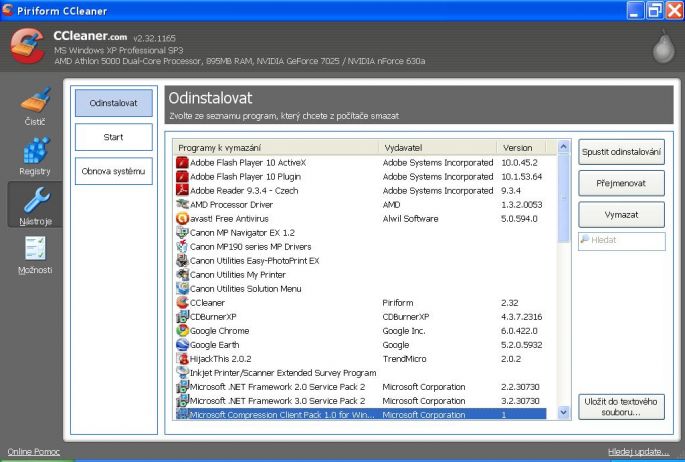Click Canon Utilities Solution Menu icon

coord(182,289)
